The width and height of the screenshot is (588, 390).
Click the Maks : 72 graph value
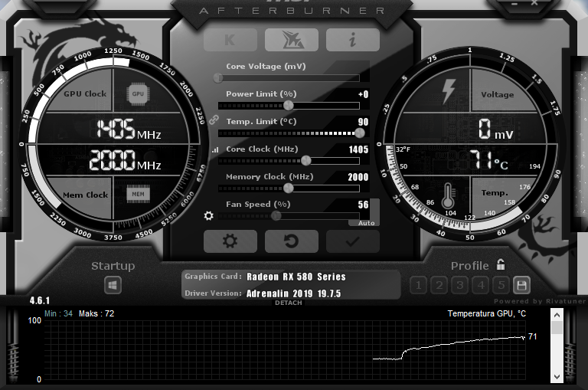(96, 314)
